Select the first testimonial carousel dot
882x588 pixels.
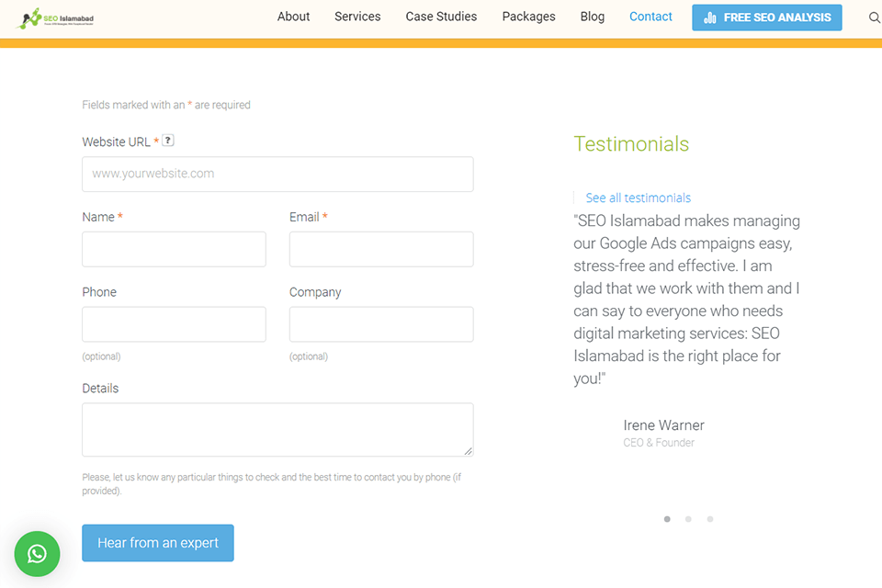pos(667,519)
